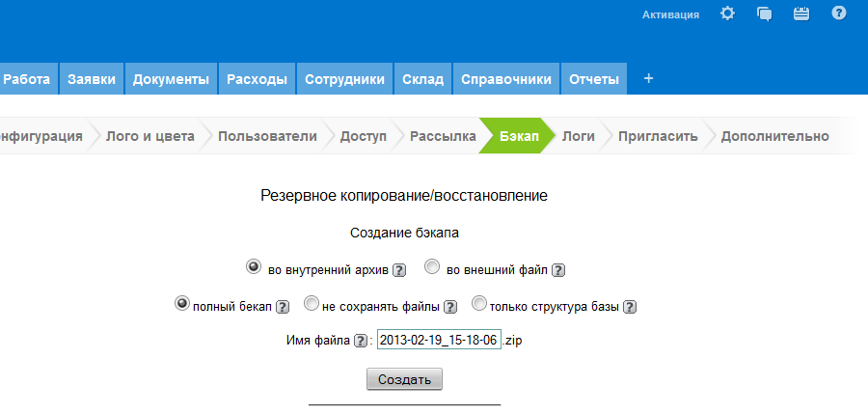Image resolution: width=868 pixels, height=414 pixels.
Task: Select 'не сохранять файлы' radio option
Action: (x=312, y=304)
